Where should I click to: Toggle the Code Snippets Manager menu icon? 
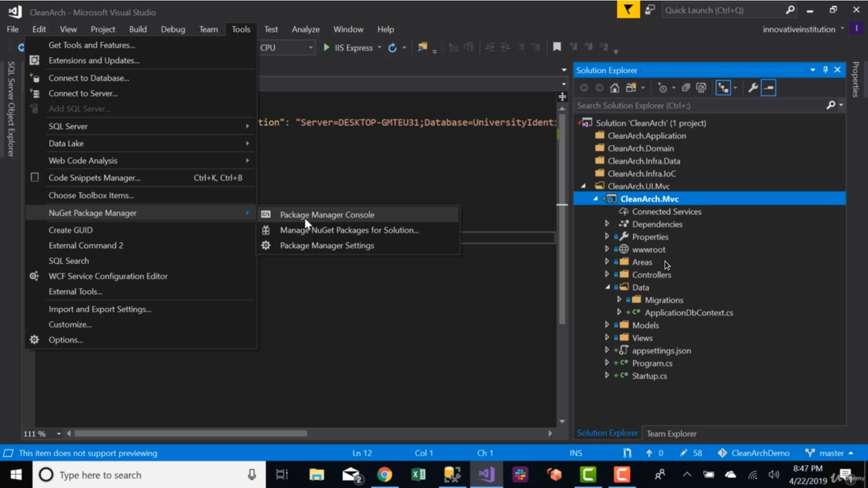click(x=35, y=178)
